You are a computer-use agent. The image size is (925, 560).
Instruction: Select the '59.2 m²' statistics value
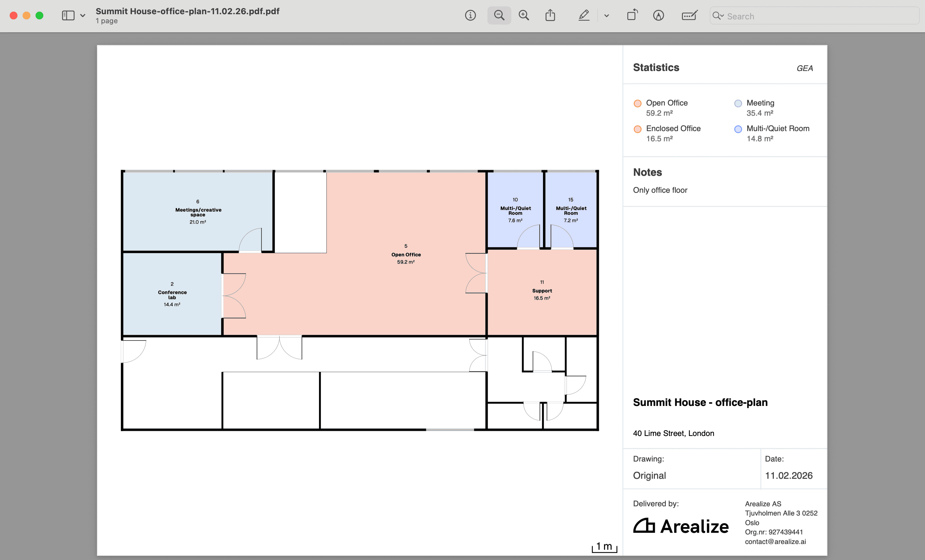(x=659, y=113)
